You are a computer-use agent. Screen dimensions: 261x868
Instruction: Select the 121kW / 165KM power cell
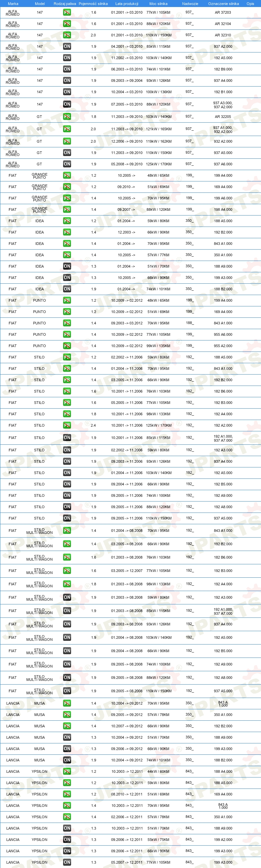pyautogui.click(x=159, y=129)
